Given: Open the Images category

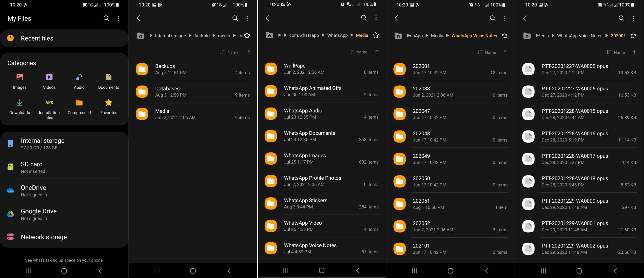Looking at the screenshot, I should point(20,81).
